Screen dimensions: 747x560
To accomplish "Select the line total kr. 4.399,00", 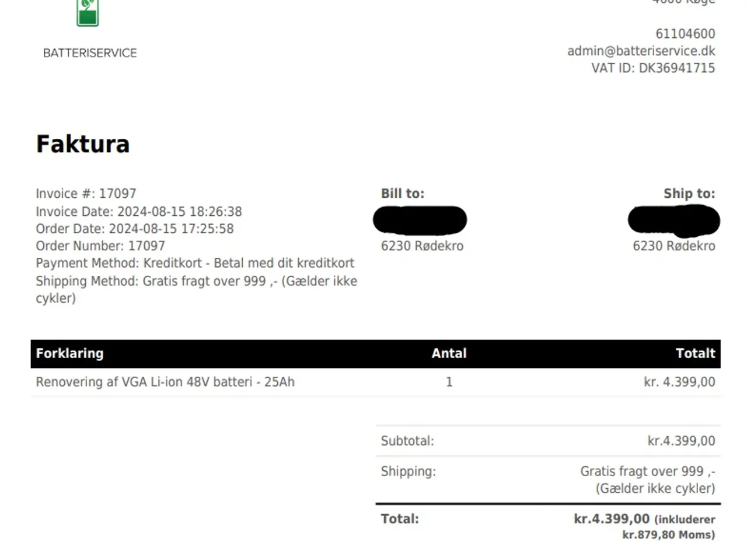I will tap(680, 382).
